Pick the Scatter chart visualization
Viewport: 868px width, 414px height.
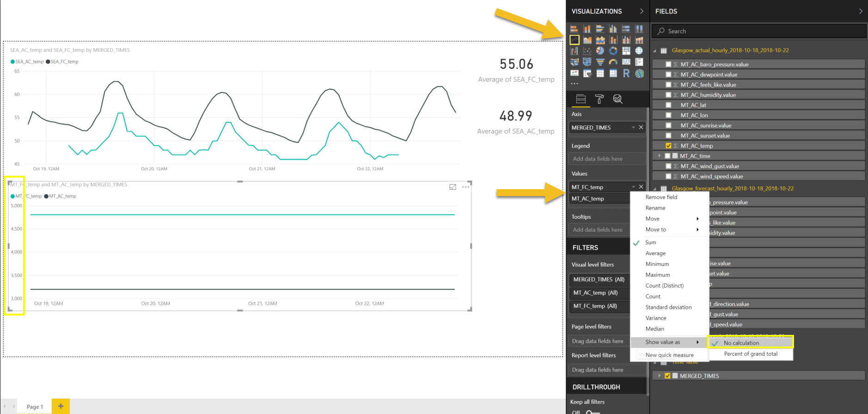point(587,51)
